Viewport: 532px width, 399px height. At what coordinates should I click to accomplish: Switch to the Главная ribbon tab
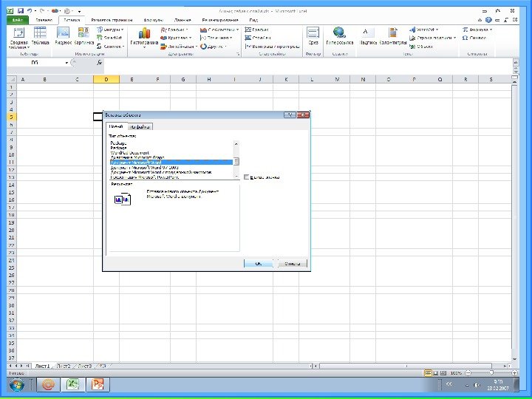(44, 20)
